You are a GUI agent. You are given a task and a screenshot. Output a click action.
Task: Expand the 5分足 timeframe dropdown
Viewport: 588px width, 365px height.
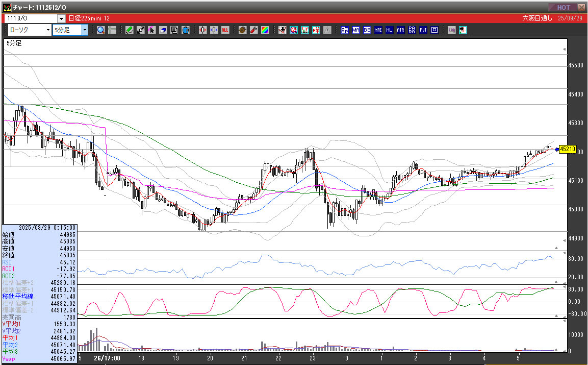click(85, 30)
